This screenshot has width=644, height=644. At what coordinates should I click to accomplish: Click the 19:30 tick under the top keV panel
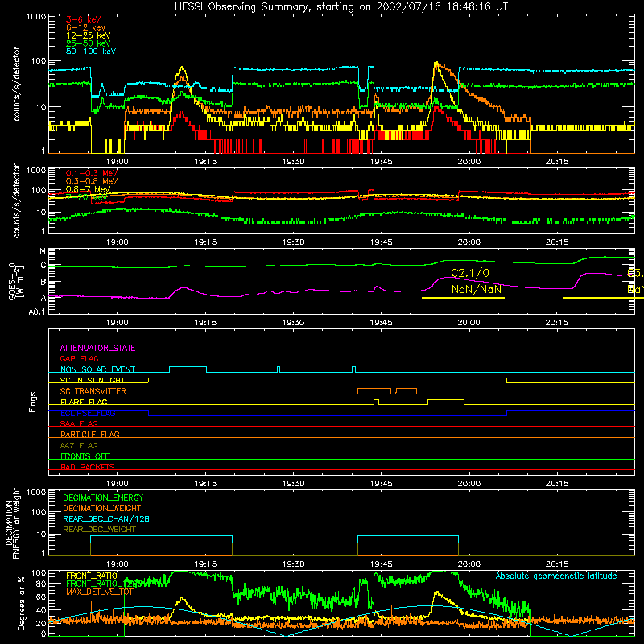pos(293,162)
